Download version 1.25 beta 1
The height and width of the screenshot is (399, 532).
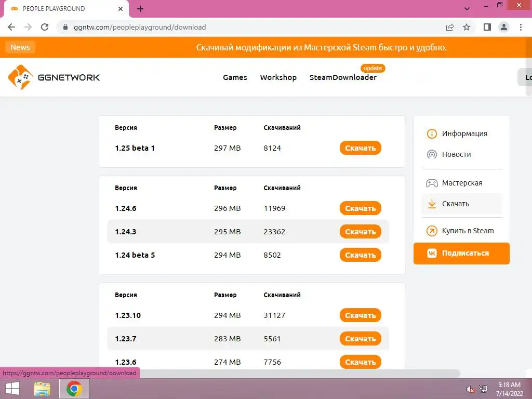[361, 148]
